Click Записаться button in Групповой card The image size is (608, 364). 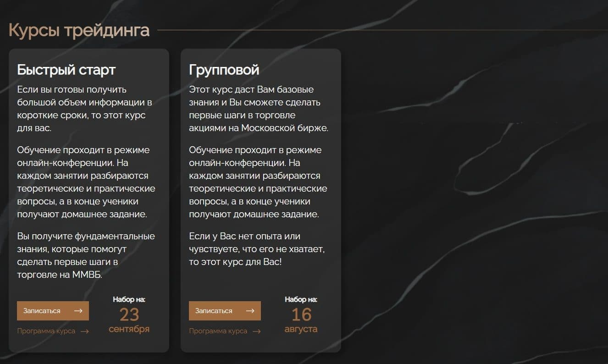point(225,311)
